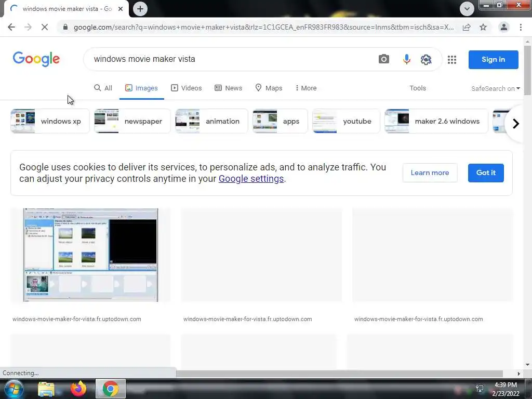Open the Google apps grid
532x399 pixels.
click(x=452, y=60)
